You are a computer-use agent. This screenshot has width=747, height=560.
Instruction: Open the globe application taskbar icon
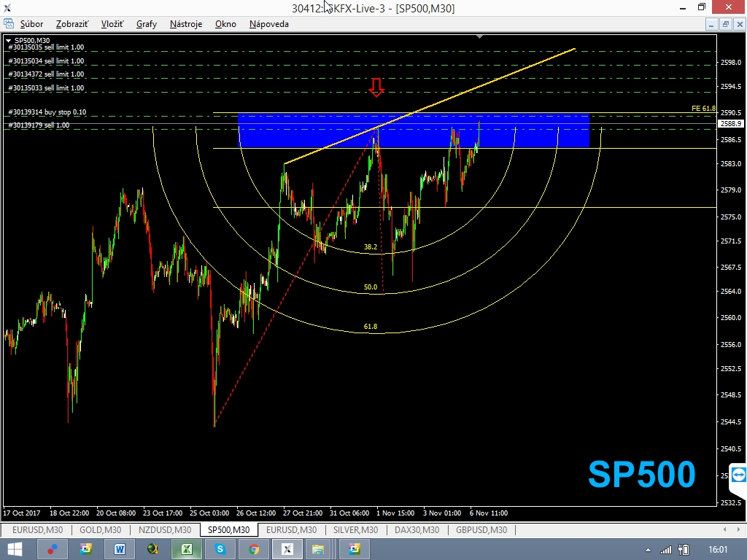coord(152,550)
